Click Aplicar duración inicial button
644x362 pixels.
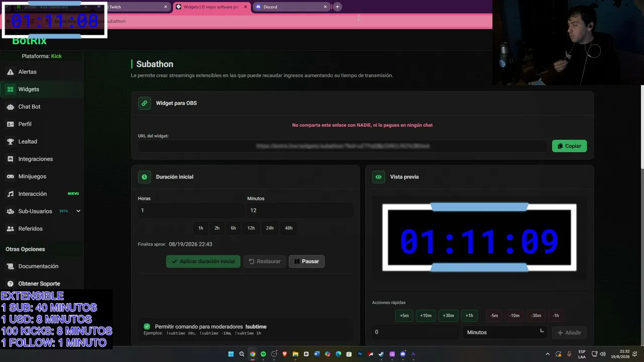click(203, 261)
